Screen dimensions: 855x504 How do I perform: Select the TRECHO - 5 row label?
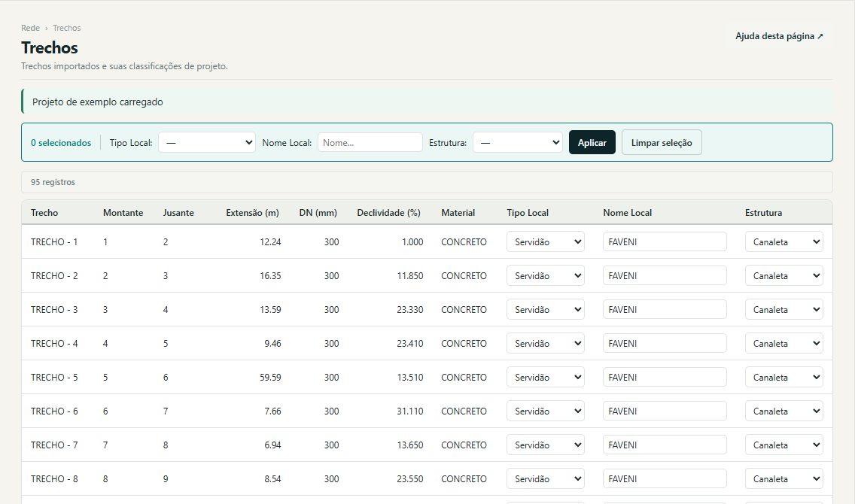[54, 377]
